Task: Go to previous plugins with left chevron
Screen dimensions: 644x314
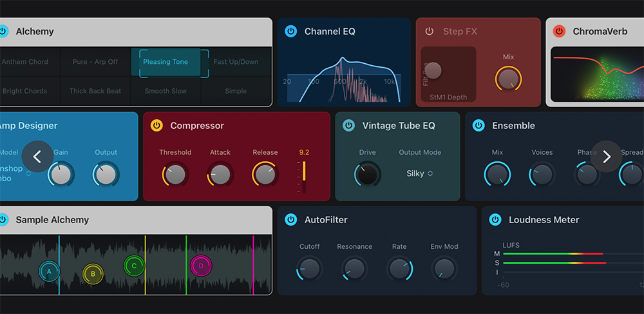Action: 37,157
